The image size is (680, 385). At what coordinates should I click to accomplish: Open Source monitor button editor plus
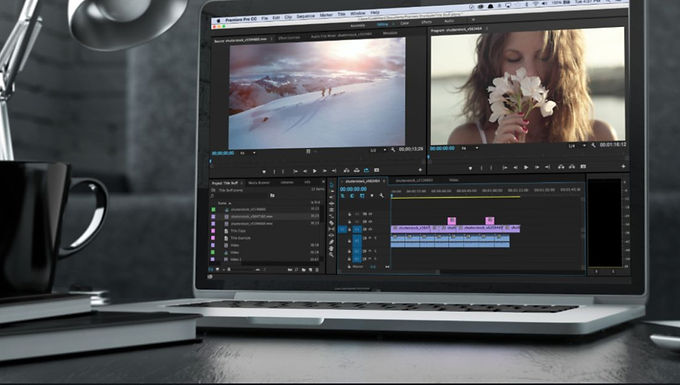[420, 170]
